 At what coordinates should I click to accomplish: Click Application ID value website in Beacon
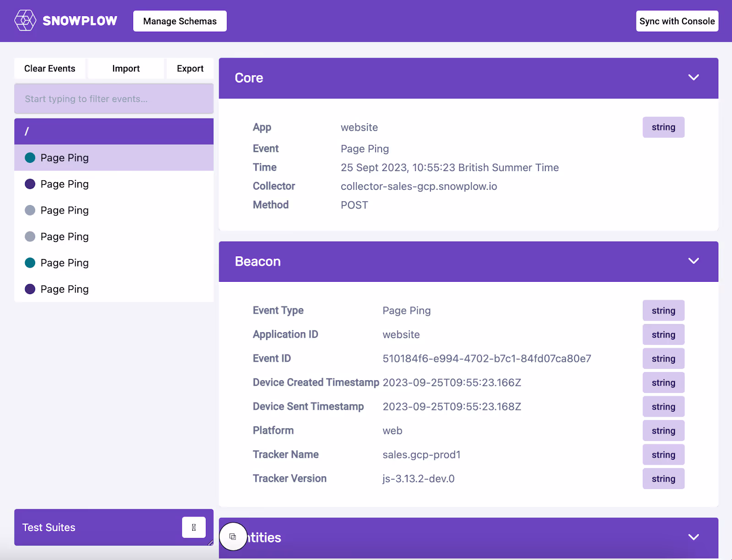(401, 335)
